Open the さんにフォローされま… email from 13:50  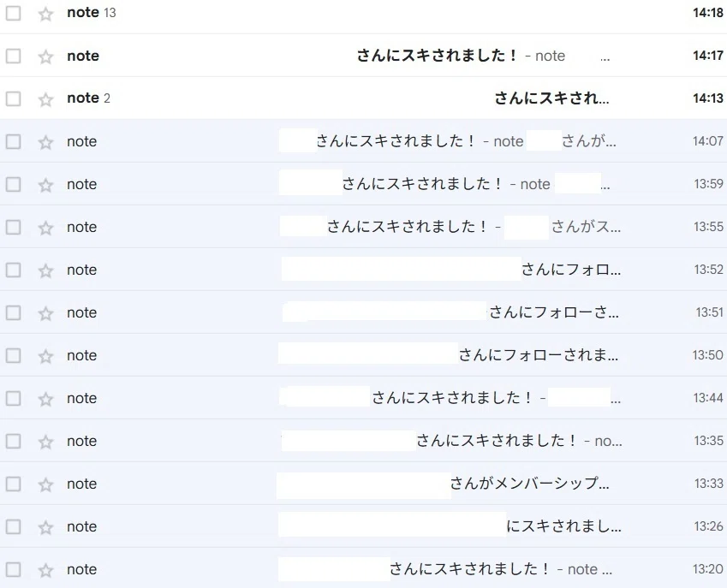(539, 355)
